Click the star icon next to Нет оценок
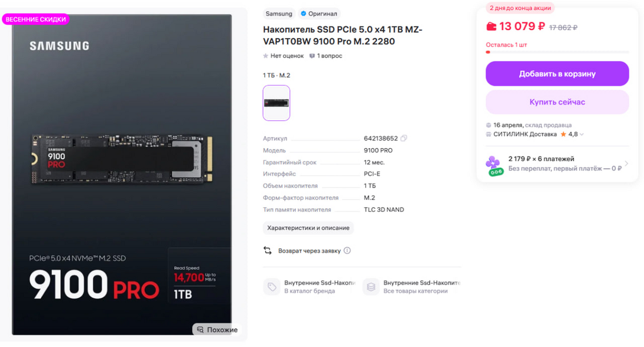 click(x=266, y=56)
